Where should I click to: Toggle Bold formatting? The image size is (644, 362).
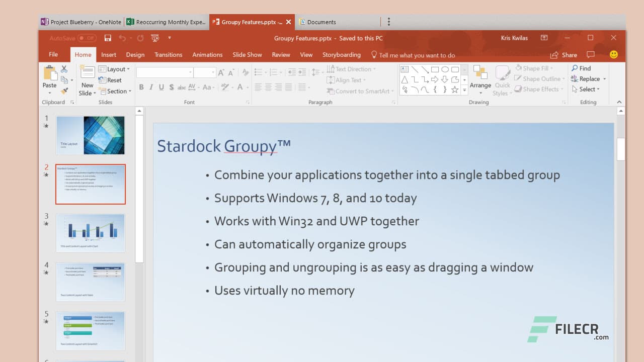point(141,87)
